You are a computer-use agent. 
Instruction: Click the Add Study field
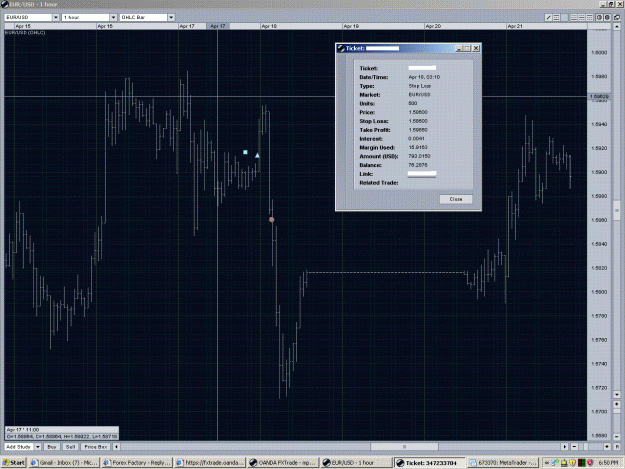coord(19,447)
